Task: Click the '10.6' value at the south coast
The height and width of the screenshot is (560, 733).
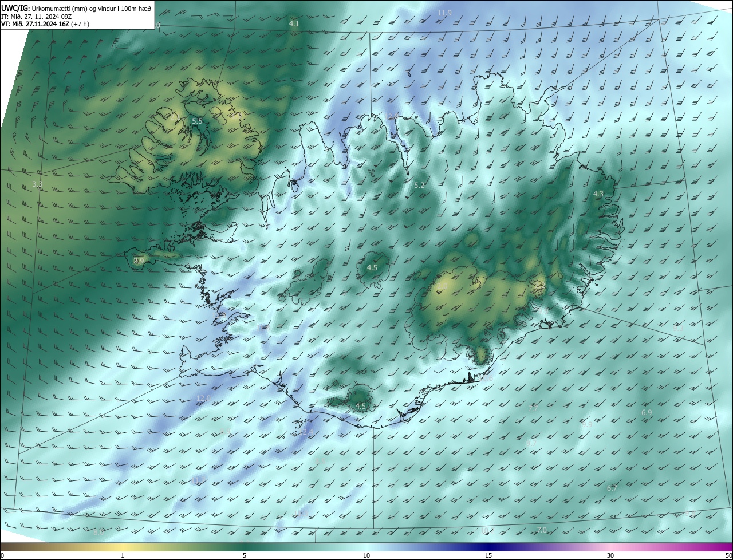Action: tap(486, 378)
